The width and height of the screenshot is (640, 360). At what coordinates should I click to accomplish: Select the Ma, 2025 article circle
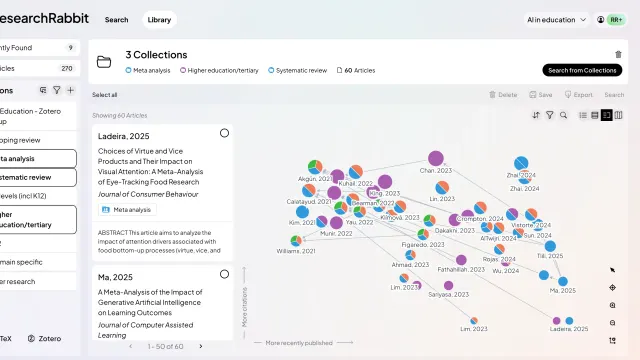[224, 274]
